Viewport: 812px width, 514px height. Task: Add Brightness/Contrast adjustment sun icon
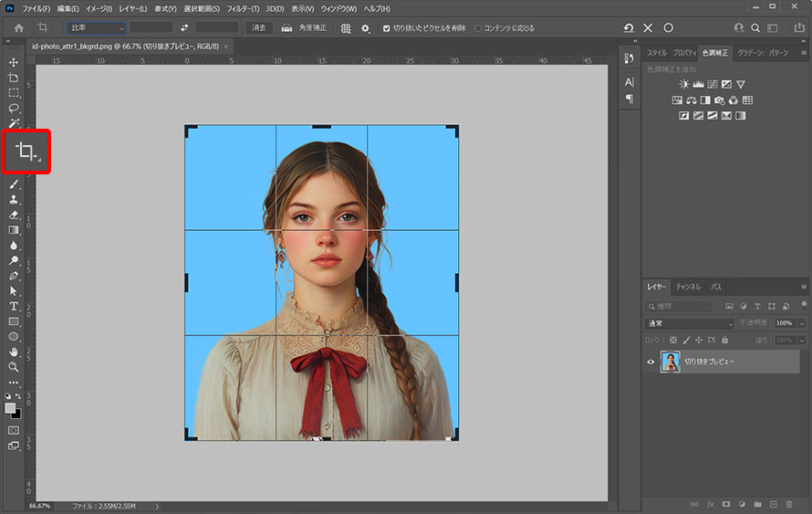coord(684,84)
